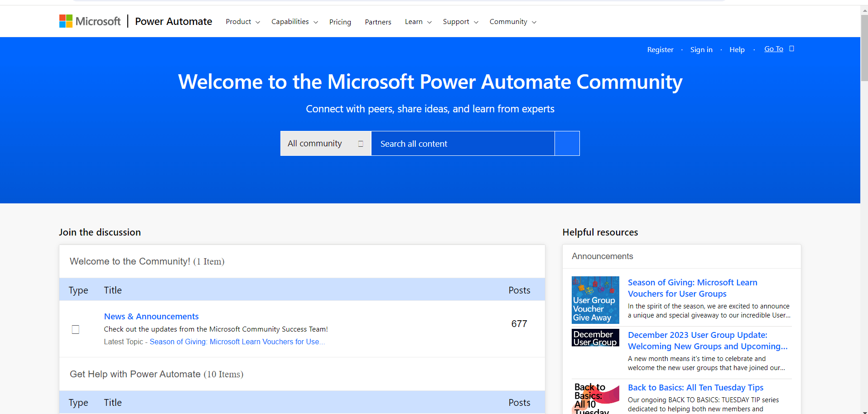Open the News & Announcements board
868x414 pixels.
pyautogui.click(x=151, y=316)
